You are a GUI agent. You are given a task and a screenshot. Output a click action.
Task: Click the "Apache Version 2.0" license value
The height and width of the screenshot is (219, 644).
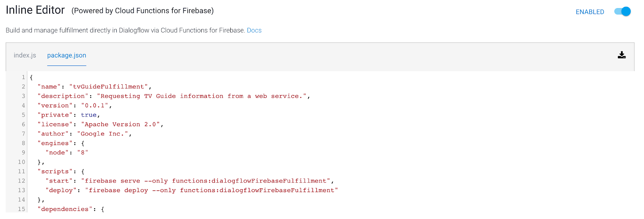pyautogui.click(x=120, y=125)
